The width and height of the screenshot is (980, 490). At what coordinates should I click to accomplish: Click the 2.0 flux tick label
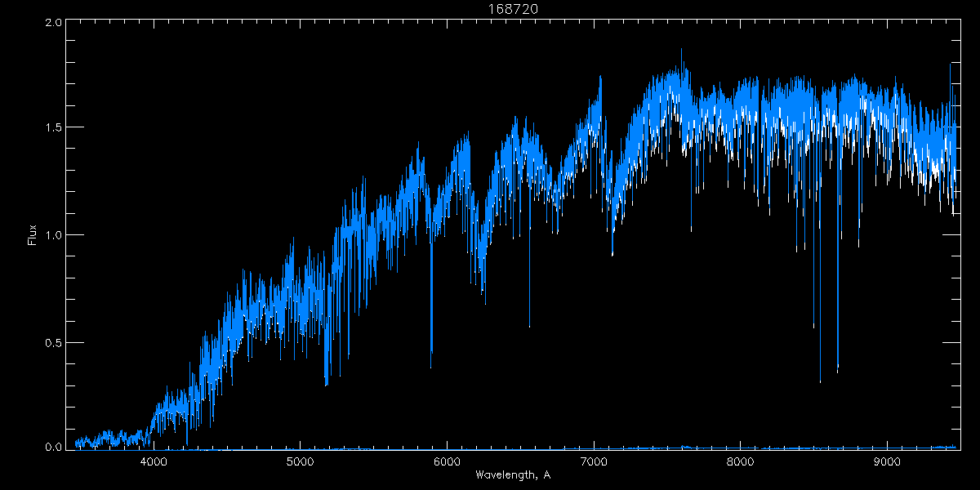pyautogui.click(x=54, y=23)
